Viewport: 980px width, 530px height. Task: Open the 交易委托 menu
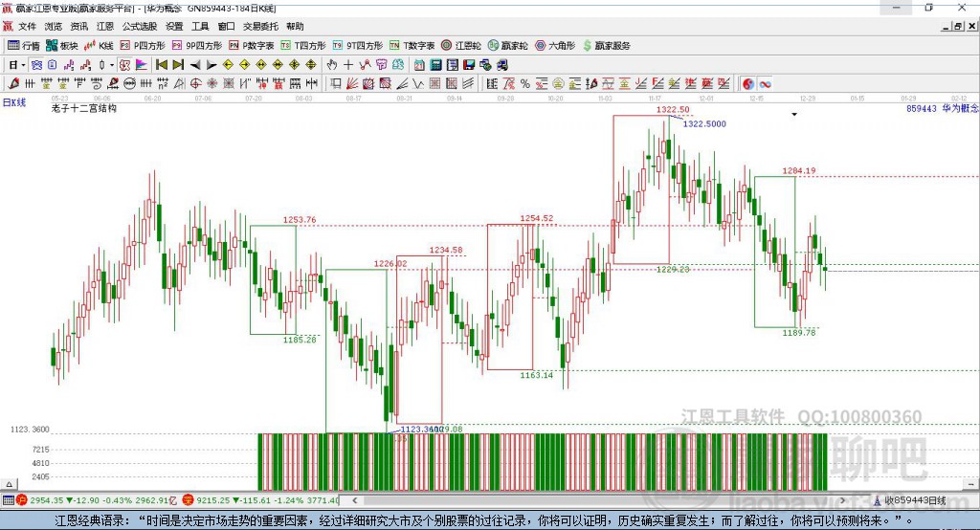point(260,26)
